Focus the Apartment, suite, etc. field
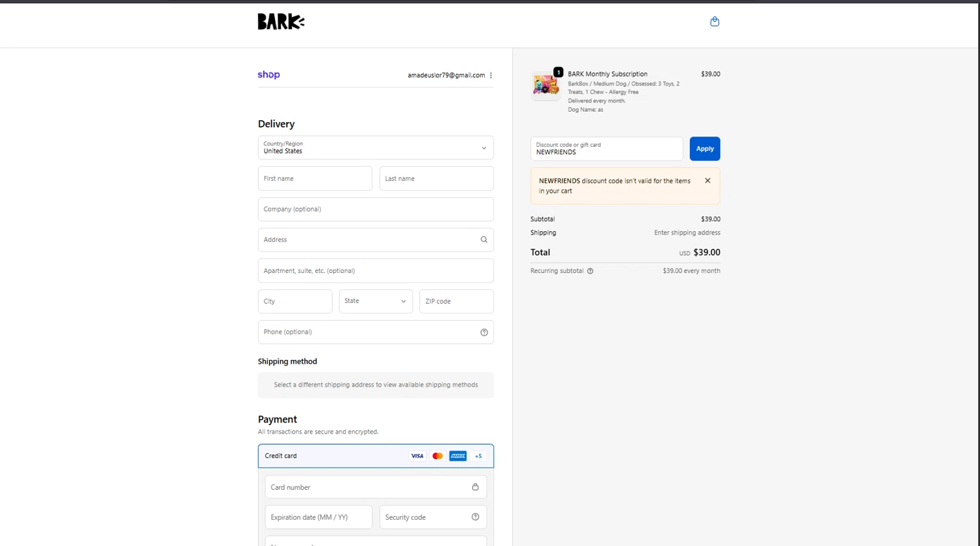The image size is (980, 546). (x=376, y=270)
